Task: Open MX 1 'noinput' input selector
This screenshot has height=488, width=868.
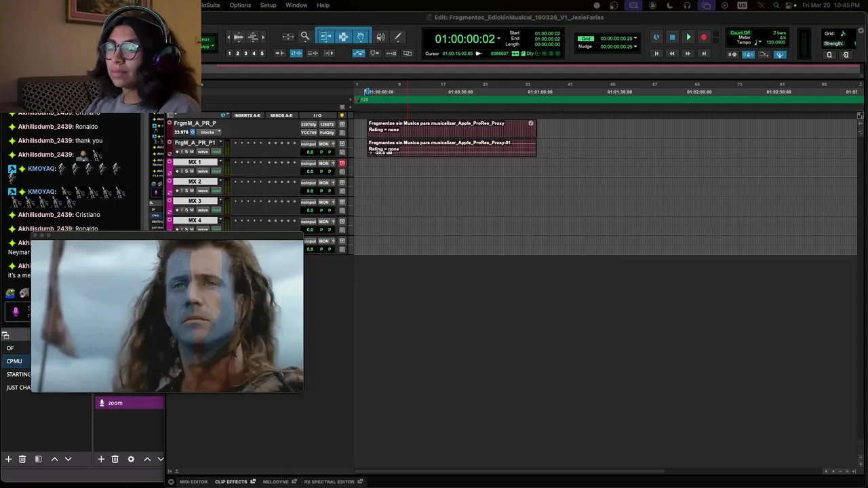Action: pyautogui.click(x=309, y=163)
